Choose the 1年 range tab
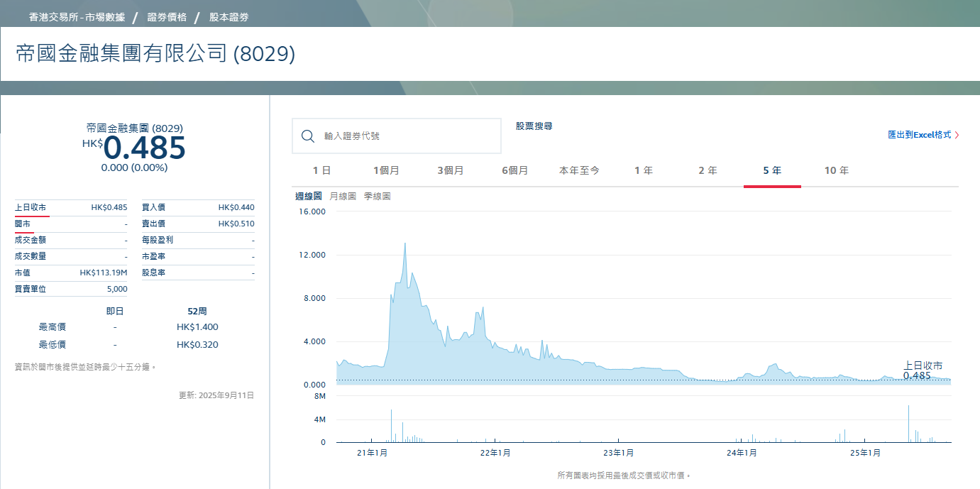980x489 pixels. [x=644, y=170]
